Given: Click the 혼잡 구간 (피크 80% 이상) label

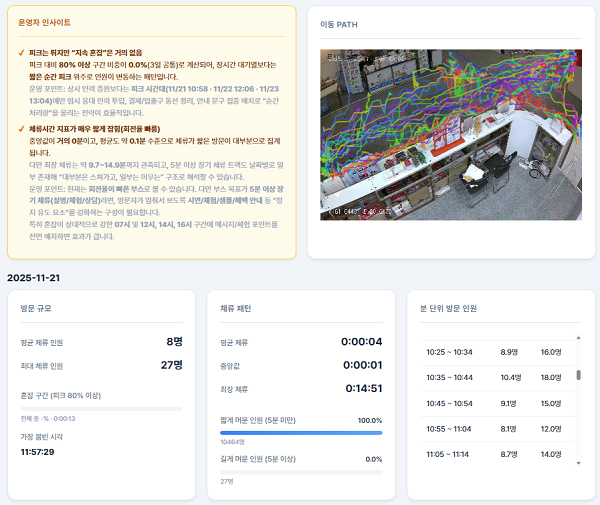Looking at the screenshot, I should (61, 396).
